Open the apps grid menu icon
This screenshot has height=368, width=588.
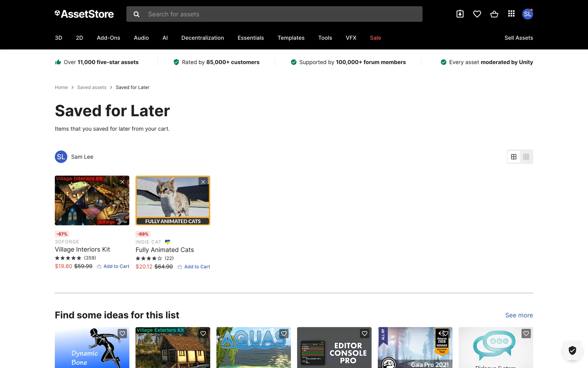511,14
